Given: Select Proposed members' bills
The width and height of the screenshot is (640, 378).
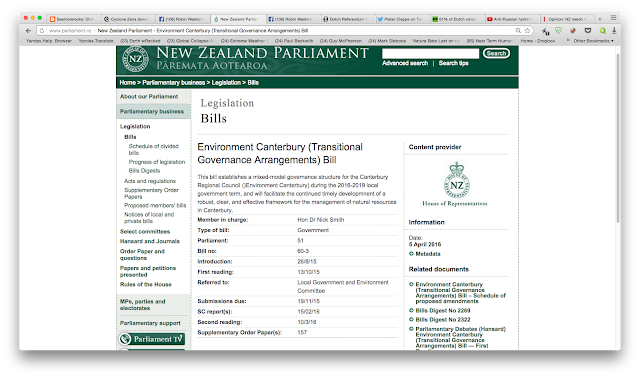Looking at the screenshot, I should (155, 206).
